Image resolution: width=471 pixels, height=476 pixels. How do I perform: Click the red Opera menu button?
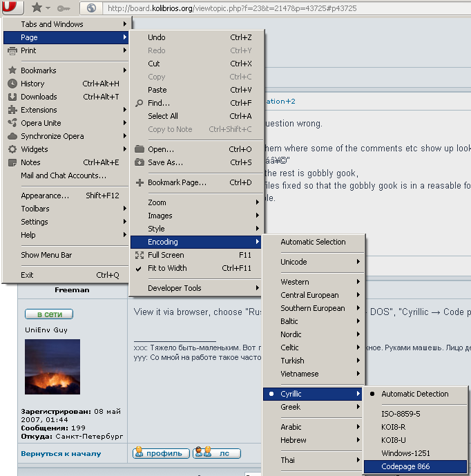12,8
